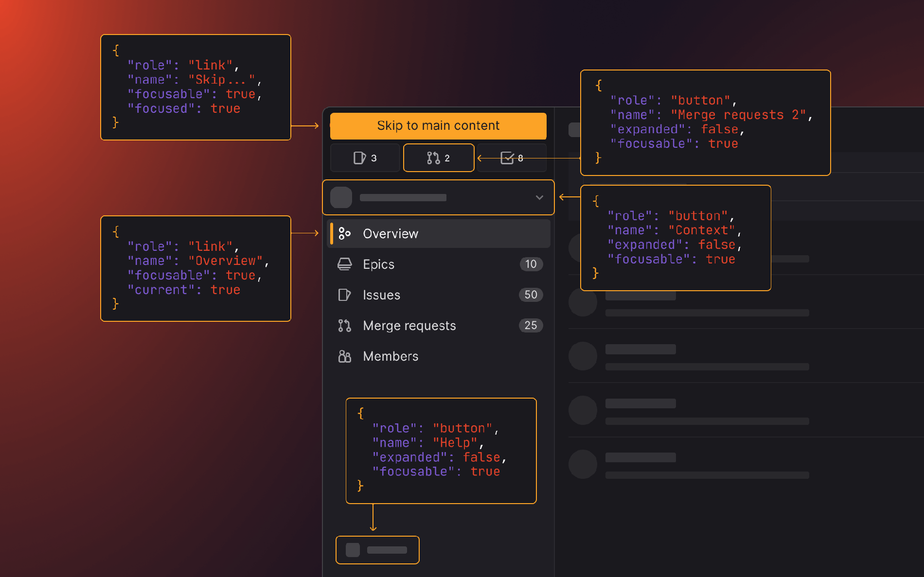Go to the Epics page label
The height and width of the screenshot is (577, 924).
(x=378, y=264)
